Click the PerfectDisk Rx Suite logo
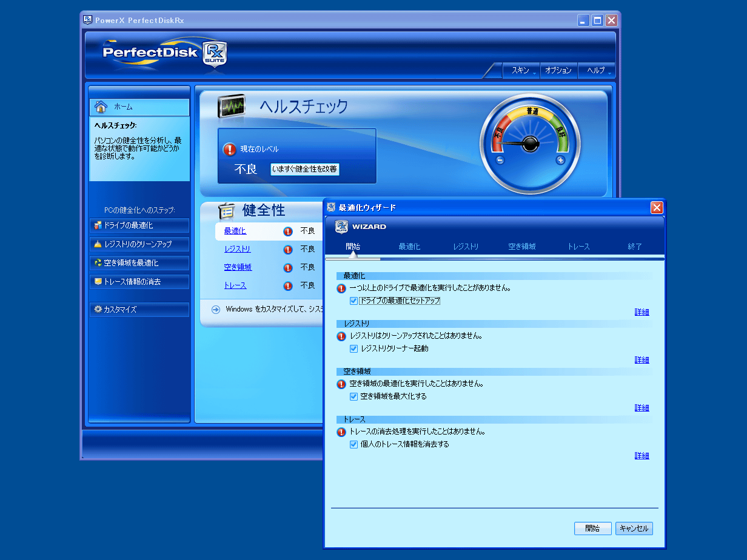 (x=165, y=52)
